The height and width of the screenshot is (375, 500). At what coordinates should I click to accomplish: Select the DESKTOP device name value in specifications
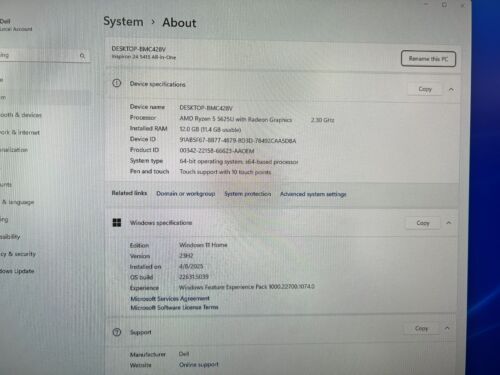206,108
